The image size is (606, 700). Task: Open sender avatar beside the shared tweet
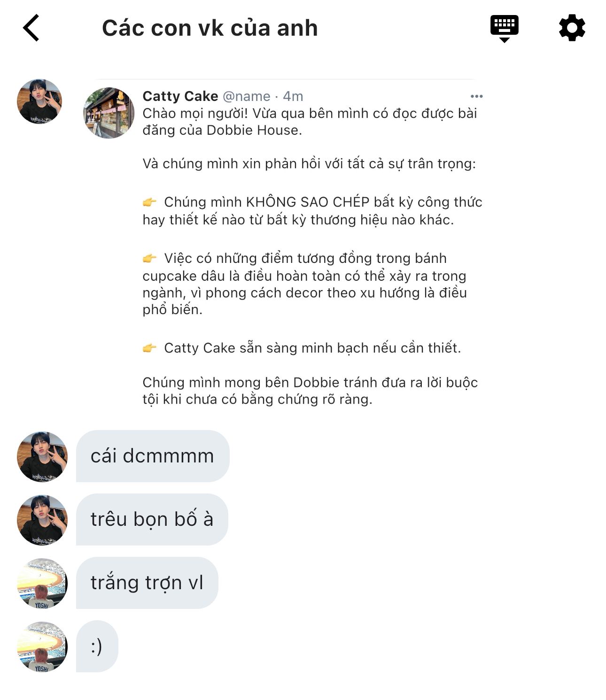click(39, 101)
